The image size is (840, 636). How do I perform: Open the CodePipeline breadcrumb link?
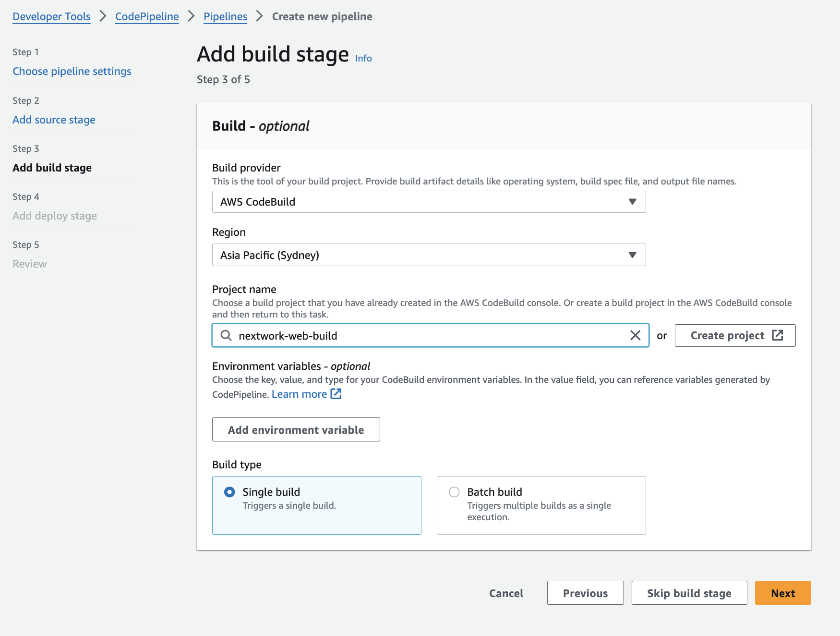click(x=147, y=16)
